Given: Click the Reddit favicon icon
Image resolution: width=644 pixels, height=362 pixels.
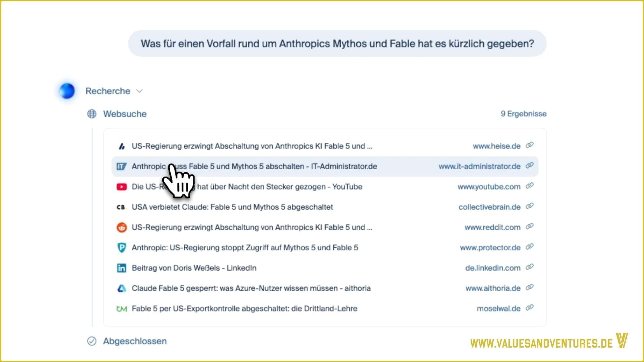Looking at the screenshot, I should [121, 228].
